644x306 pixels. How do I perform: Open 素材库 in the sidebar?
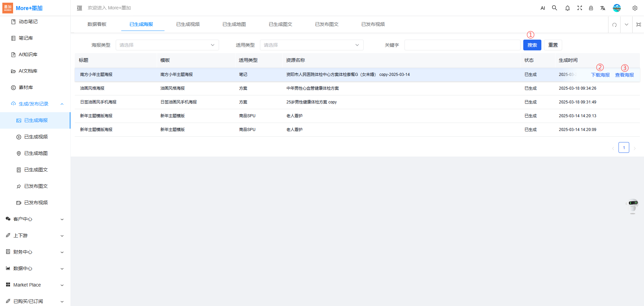click(x=26, y=87)
